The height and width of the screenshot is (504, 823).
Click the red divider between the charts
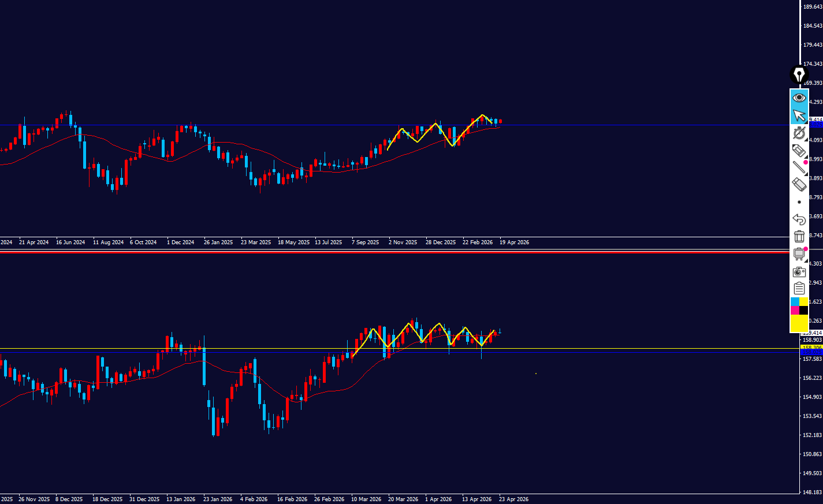point(347,252)
